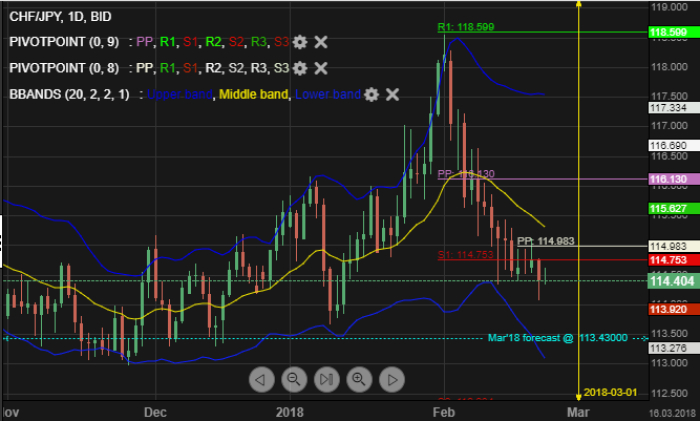Screen dimensions: 700x421
Task: Remove BBANDS indicator with X
Action: tap(392, 94)
